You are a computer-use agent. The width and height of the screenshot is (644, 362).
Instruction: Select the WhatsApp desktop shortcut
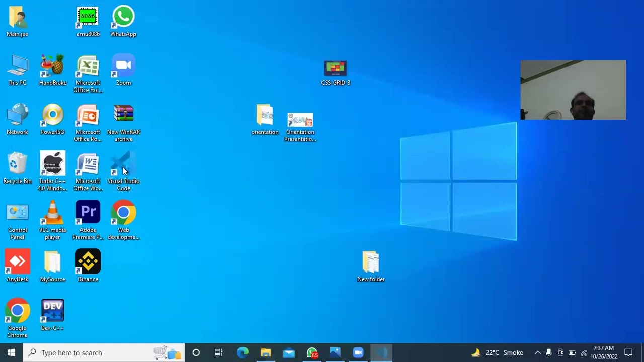[123, 22]
